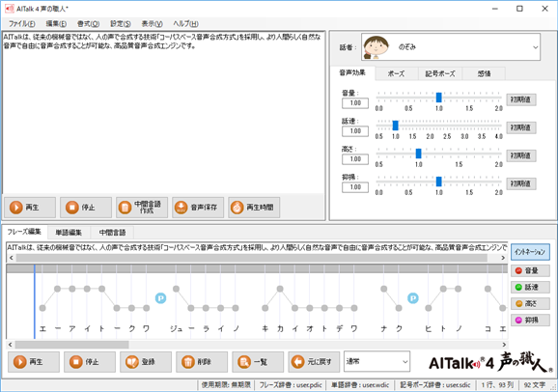
Task: Click the フレーズ辞書 : user.pdic status entry
Action: pyautogui.click(x=291, y=385)
